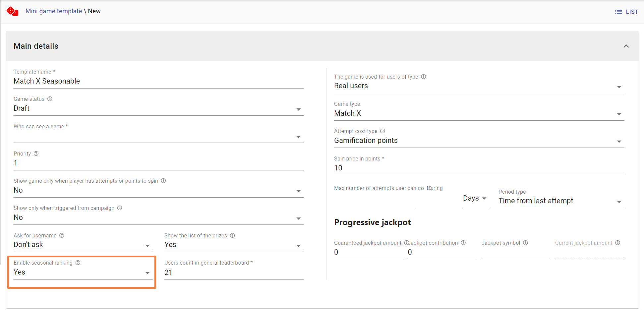Change the Enable seasonal ranking Yes selector
This screenshot has height=313, width=644.
point(82,273)
